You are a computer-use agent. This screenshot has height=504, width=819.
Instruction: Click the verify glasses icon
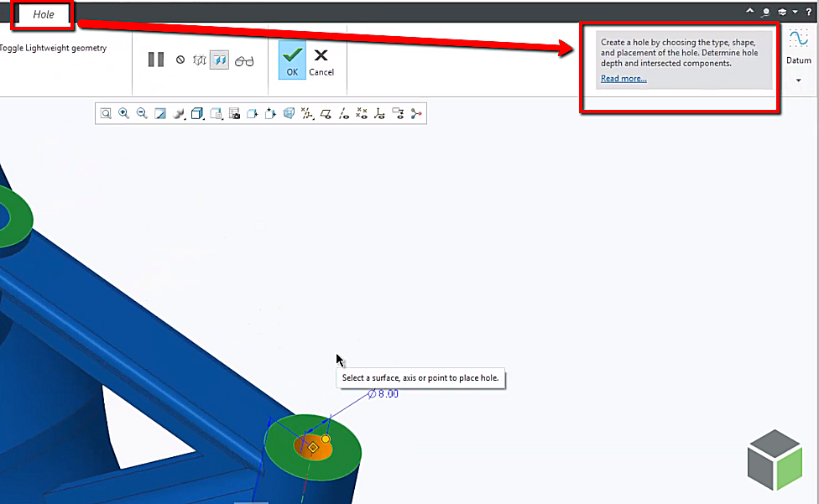[x=244, y=61]
